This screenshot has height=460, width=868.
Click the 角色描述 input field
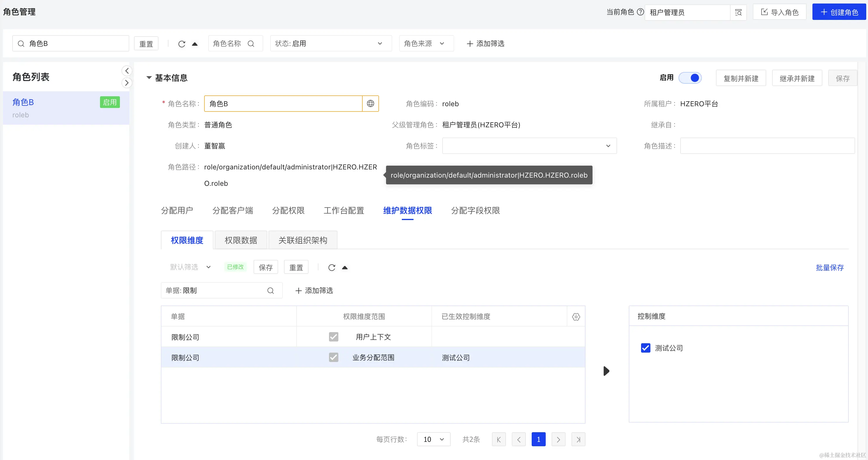pyautogui.click(x=767, y=146)
